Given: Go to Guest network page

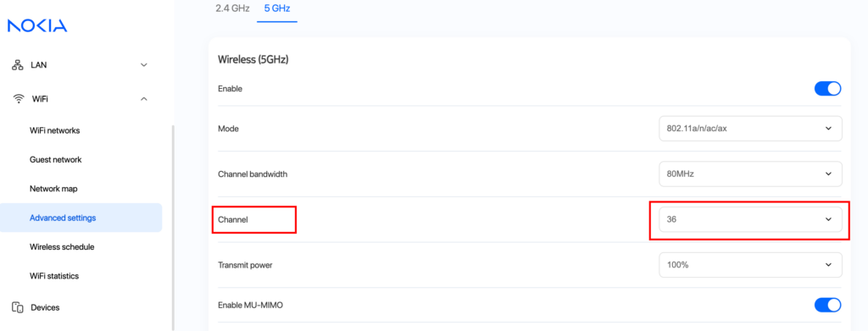Looking at the screenshot, I should pyautogui.click(x=55, y=160).
